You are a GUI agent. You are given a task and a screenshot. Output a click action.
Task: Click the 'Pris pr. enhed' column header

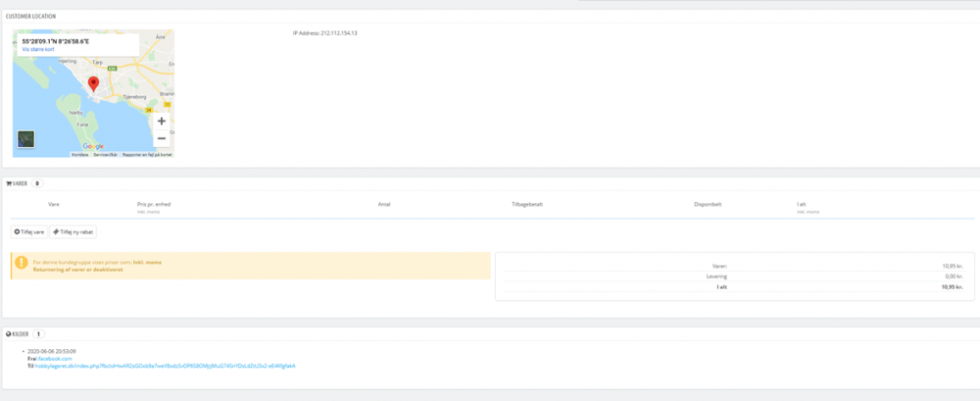point(154,205)
